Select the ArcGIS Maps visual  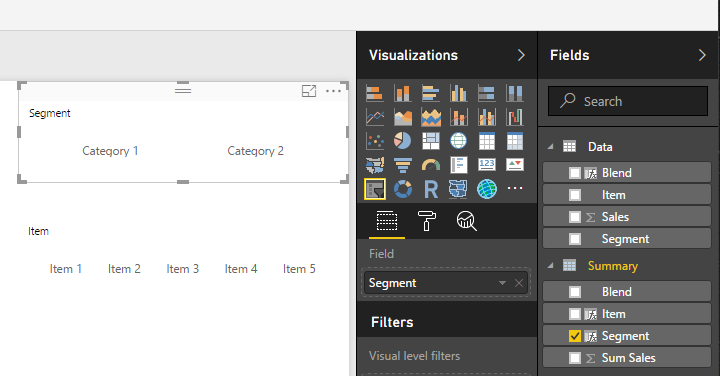[x=487, y=189]
